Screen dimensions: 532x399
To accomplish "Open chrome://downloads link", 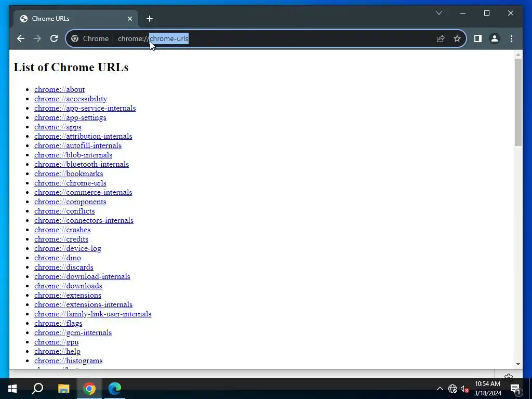I will pos(68,286).
